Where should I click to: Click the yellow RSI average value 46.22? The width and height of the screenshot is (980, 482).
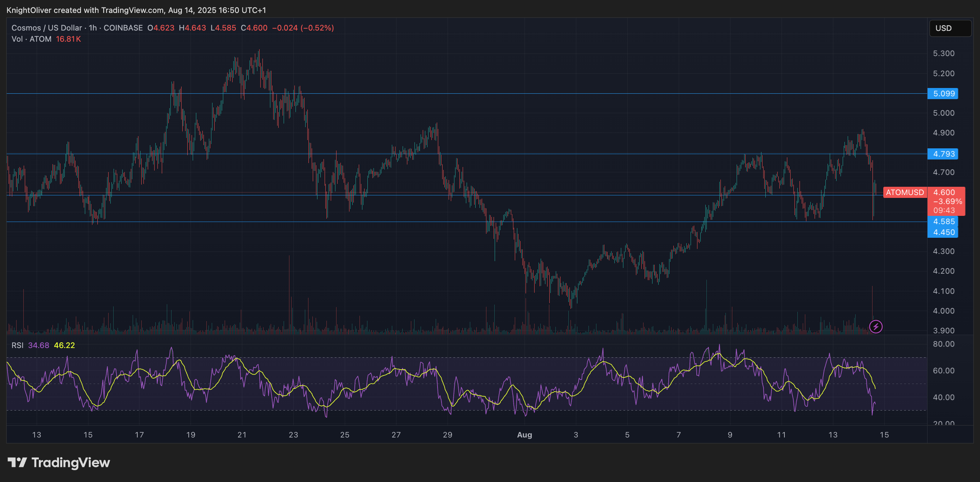pyautogui.click(x=64, y=345)
